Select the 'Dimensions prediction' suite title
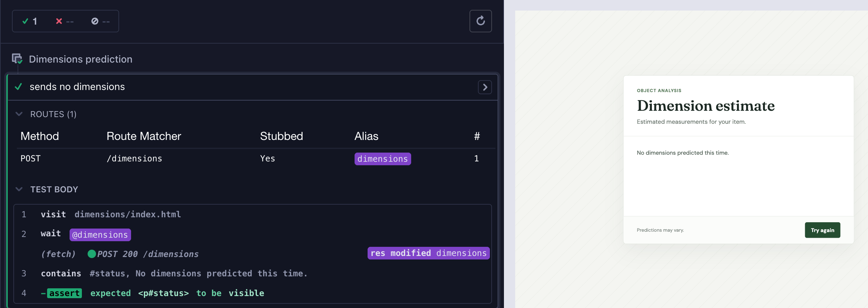The height and width of the screenshot is (308, 868). pos(80,59)
